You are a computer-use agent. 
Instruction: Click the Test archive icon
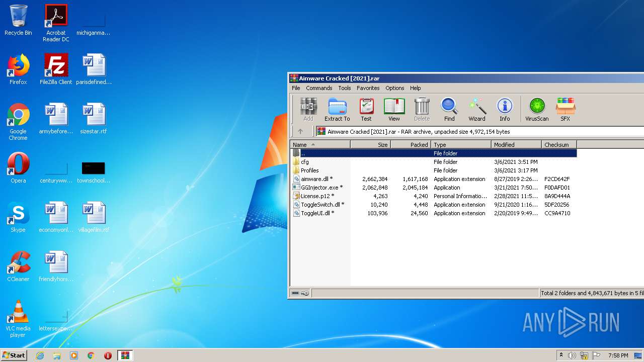(x=366, y=110)
